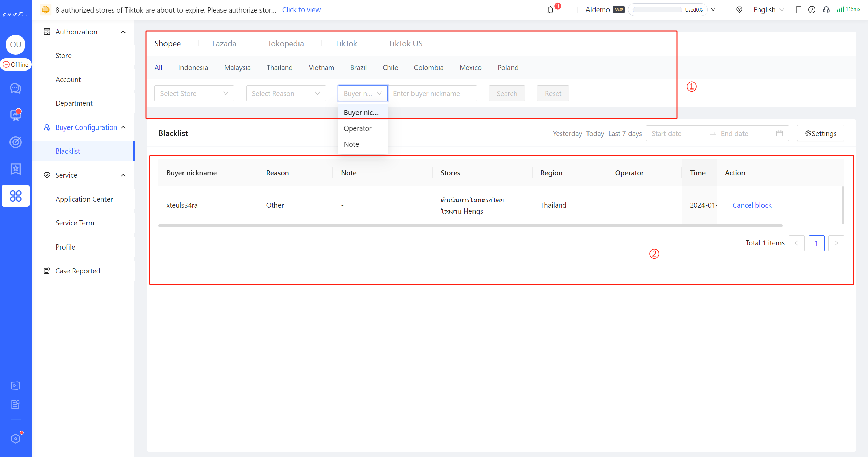Filter by Malaysia region
The image size is (868, 457).
(237, 67)
